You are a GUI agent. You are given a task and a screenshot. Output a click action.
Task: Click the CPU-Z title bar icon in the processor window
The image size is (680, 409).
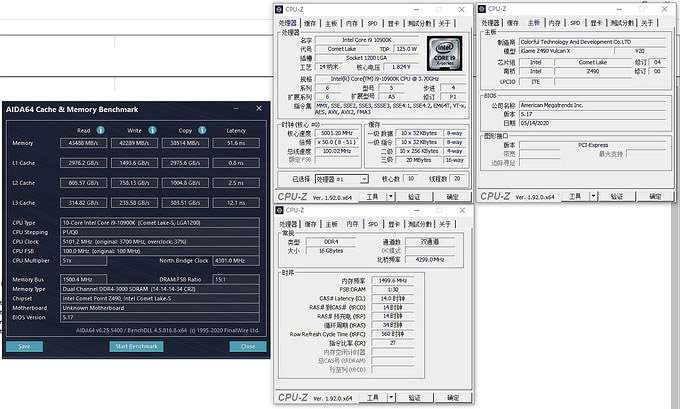click(282, 9)
